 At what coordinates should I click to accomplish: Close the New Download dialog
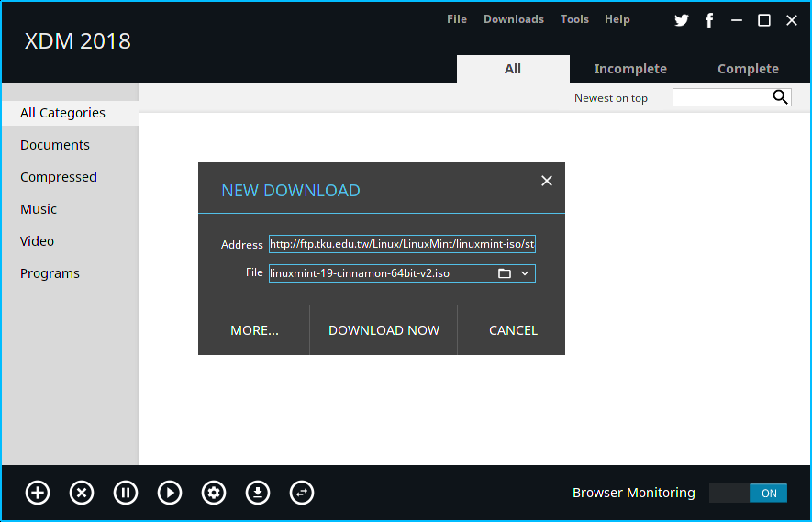click(546, 181)
